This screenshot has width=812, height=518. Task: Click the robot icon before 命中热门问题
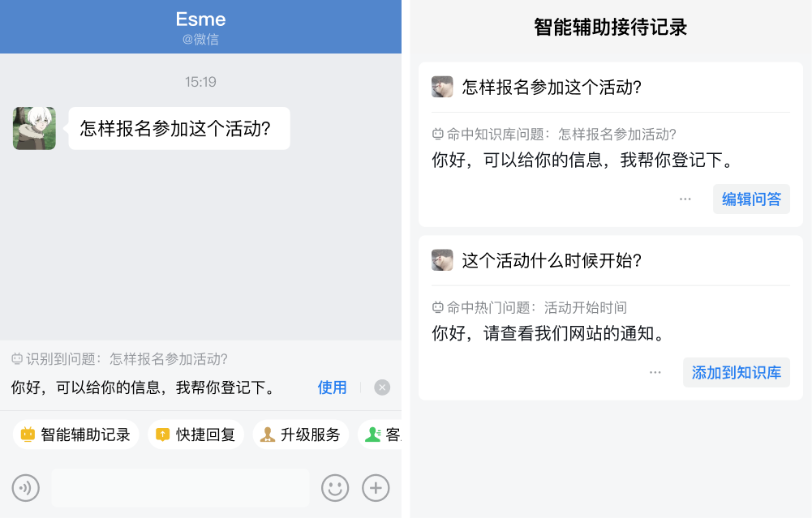[438, 308]
